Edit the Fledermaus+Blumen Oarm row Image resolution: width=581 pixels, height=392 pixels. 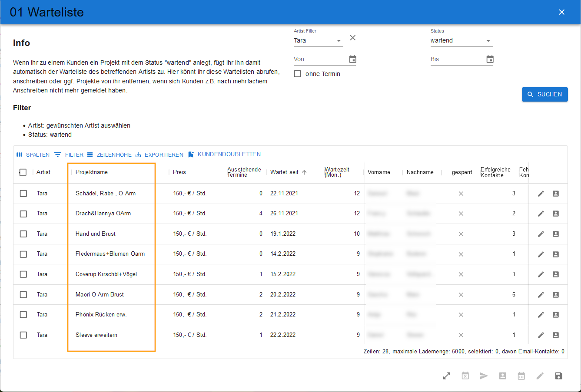click(541, 254)
